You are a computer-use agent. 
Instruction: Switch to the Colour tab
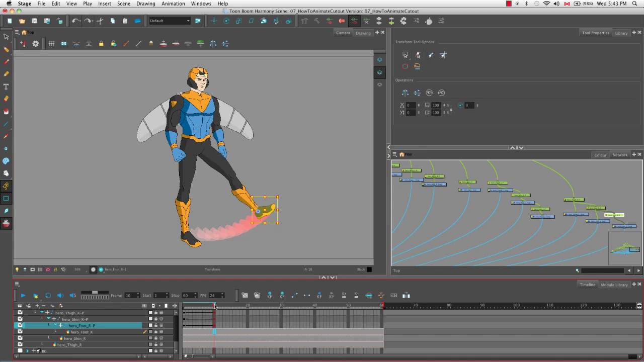point(600,155)
